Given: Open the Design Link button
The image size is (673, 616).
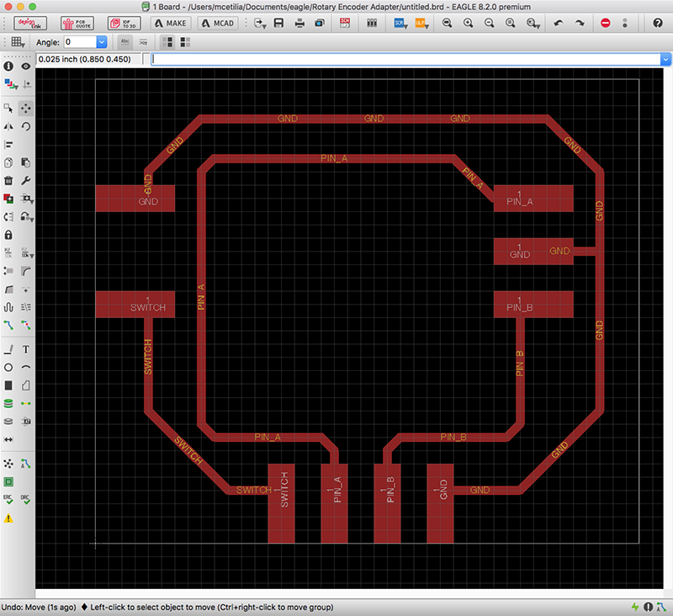Looking at the screenshot, I should pos(30,24).
